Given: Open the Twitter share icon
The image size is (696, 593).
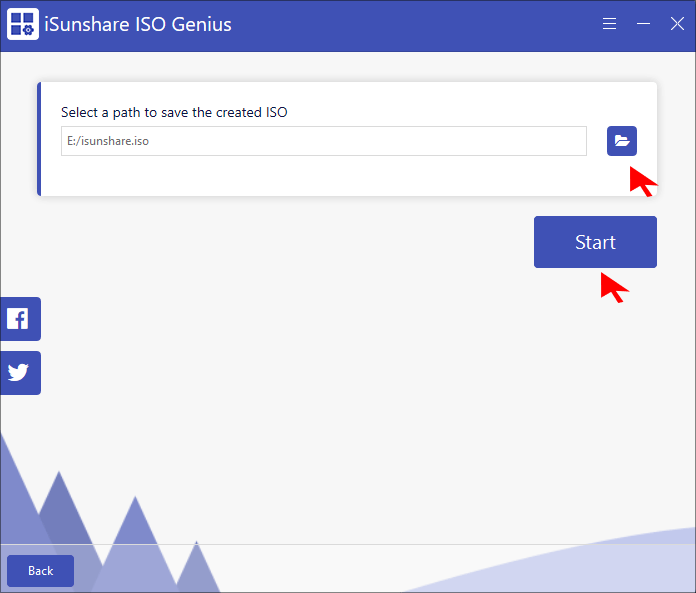Looking at the screenshot, I should tap(18, 373).
